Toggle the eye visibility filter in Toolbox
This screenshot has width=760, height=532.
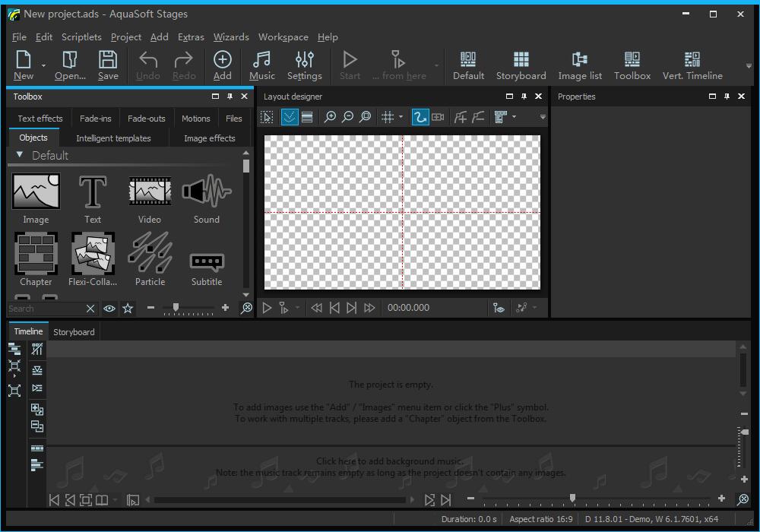pyautogui.click(x=109, y=309)
